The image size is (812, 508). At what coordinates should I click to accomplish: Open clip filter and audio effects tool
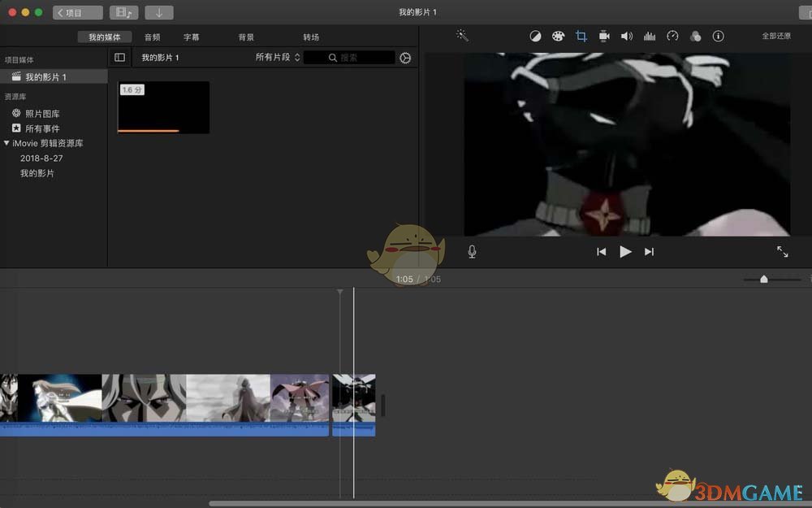coord(696,36)
